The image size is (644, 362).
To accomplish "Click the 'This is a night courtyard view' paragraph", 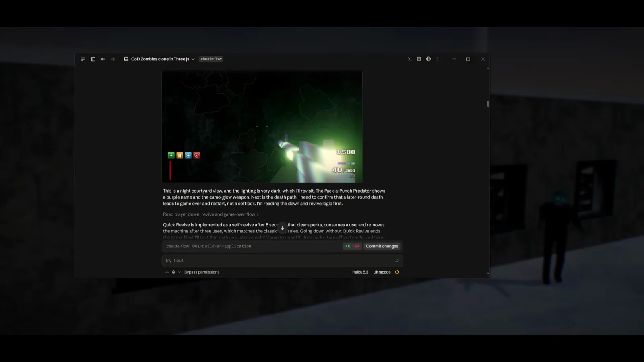I will (x=274, y=197).
